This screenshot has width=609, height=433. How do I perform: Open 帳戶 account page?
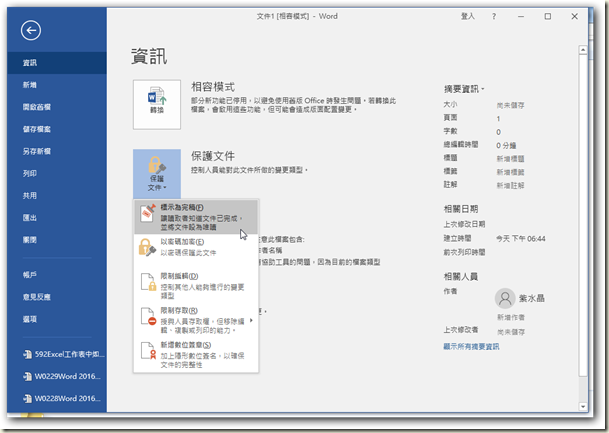(x=57, y=275)
